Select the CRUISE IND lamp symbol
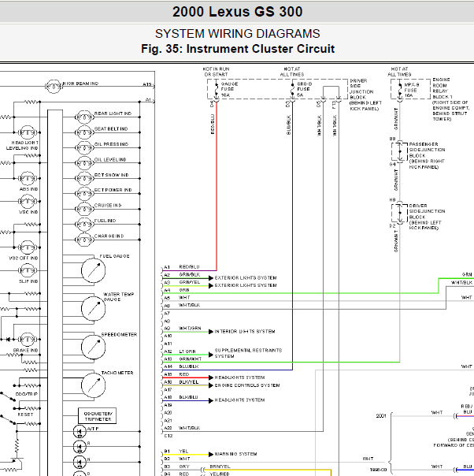This screenshot has width=474, height=476. coord(84,209)
